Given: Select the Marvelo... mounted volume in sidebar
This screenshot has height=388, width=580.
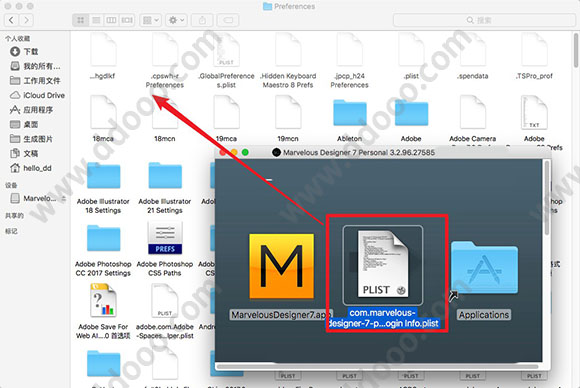Looking at the screenshot, I should pos(33,199).
